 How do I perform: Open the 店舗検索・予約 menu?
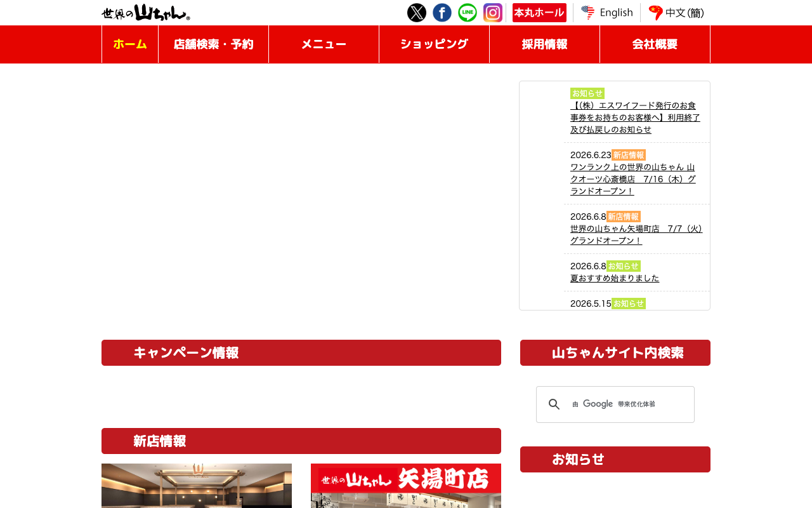[213, 44]
